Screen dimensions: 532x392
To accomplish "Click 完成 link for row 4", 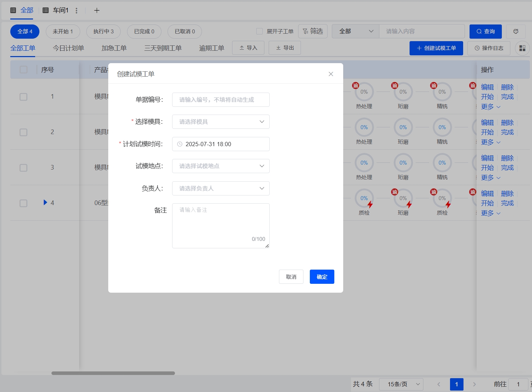I will click(x=507, y=203).
